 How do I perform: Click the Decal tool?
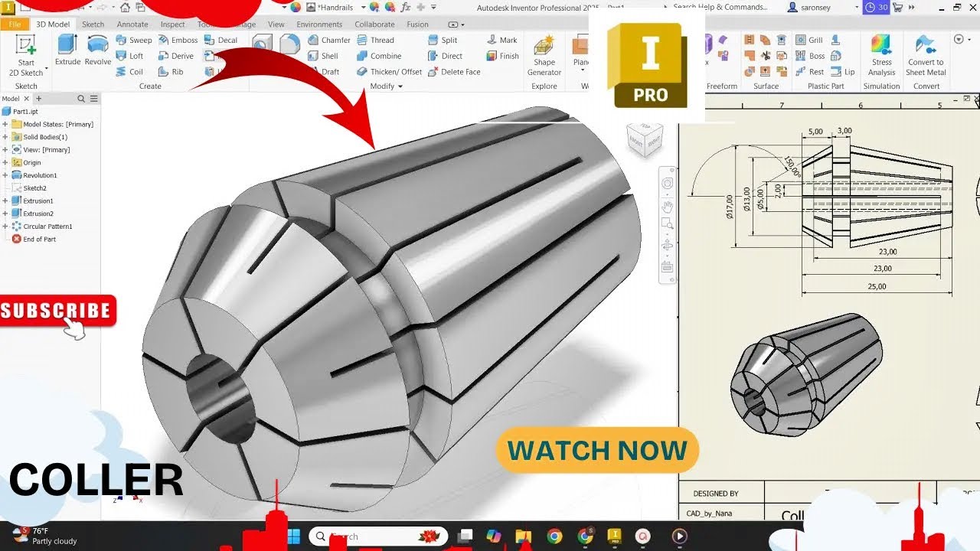click(x=220, y=40)
